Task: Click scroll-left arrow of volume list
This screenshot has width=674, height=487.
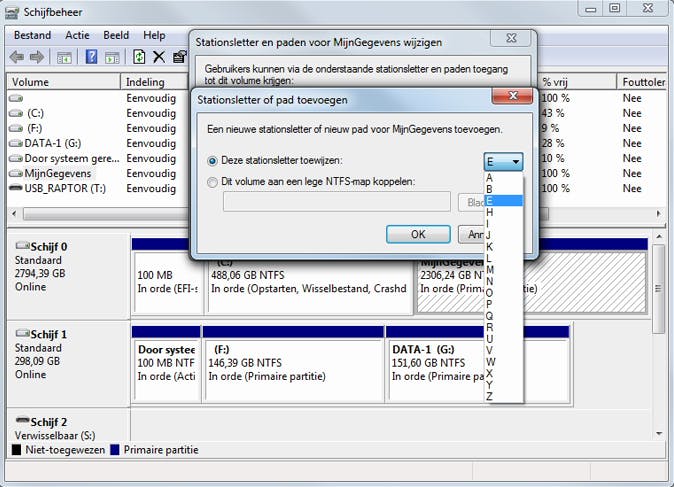Action: [x=14, y=214]
